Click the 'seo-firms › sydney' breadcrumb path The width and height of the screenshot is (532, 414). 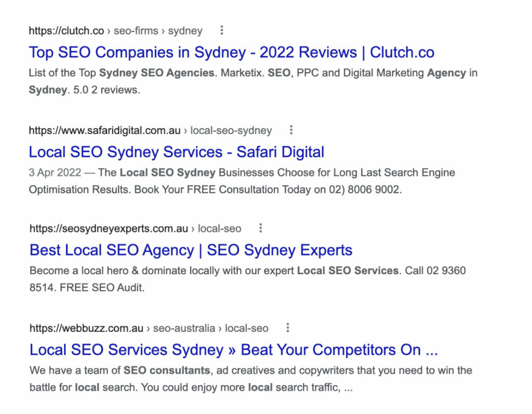pos(158,31)
